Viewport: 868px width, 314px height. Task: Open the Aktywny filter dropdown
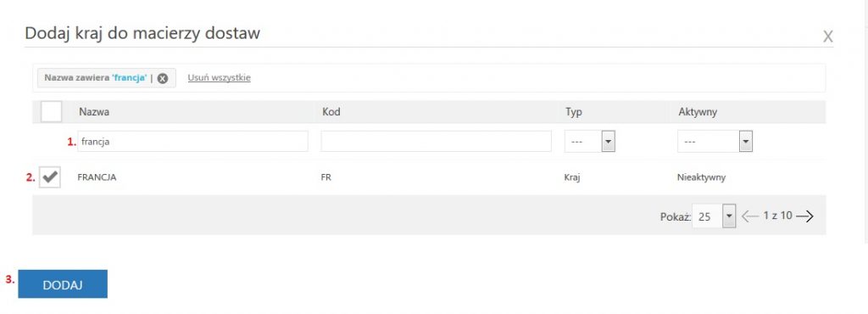click(x=715, y=141)
